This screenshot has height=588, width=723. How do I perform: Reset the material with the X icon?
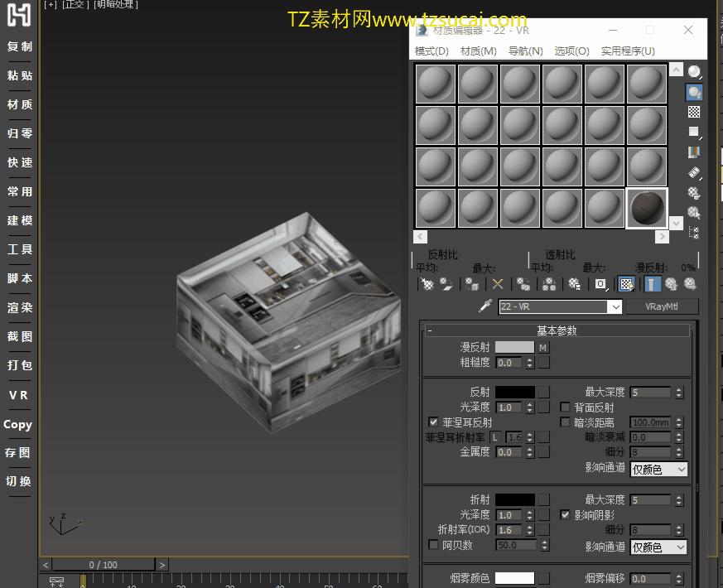[x=498, y=284]
